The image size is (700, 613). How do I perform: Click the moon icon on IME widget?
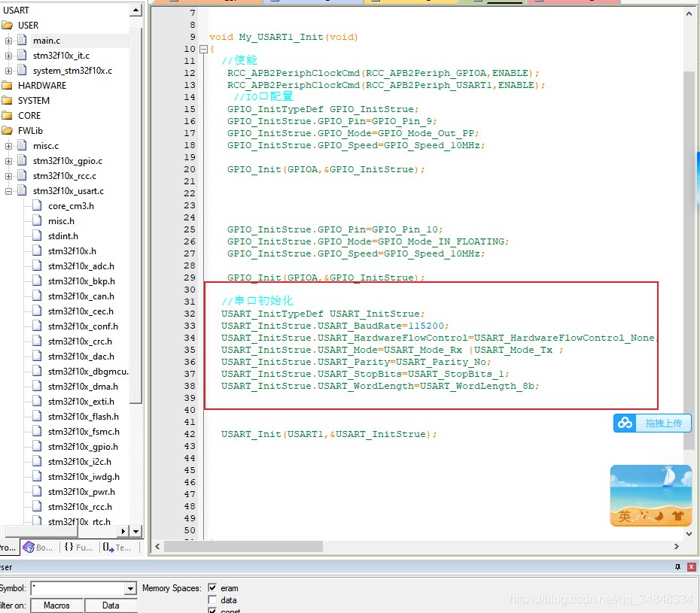click(659, 516)
